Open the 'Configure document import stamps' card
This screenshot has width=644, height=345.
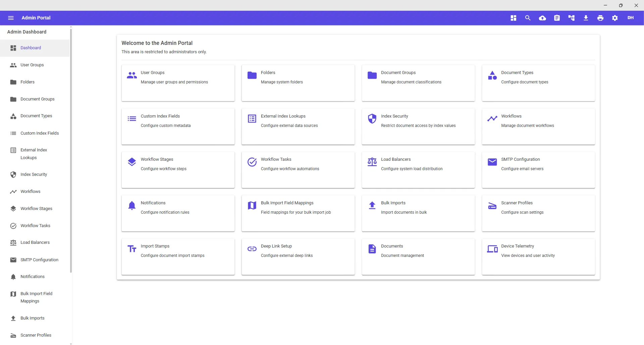(x=178, y=257)
